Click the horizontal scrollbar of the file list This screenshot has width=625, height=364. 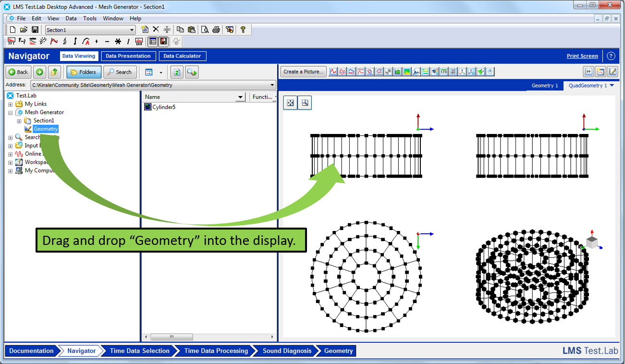[172, 337]
